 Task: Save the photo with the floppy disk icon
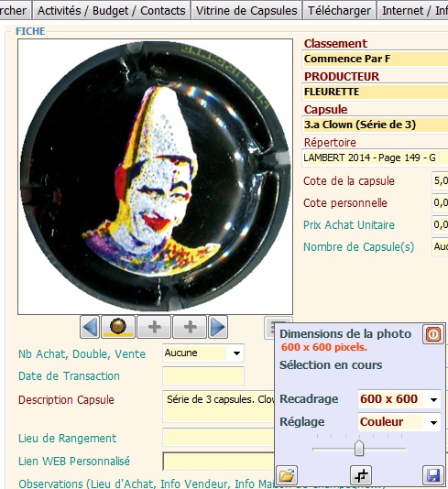pyautogui.click(x=433, y=475)
